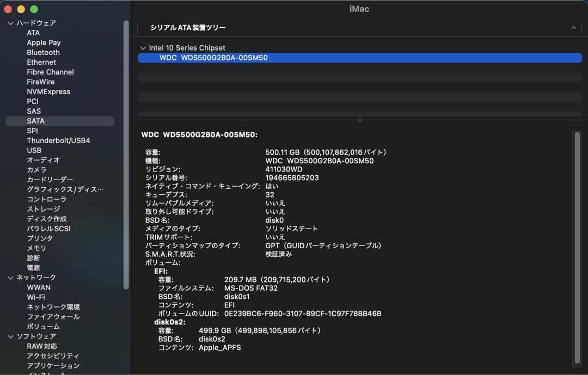588x375 pixels.
Task: Select Ethernet in the sidebar
Action: 41,62
